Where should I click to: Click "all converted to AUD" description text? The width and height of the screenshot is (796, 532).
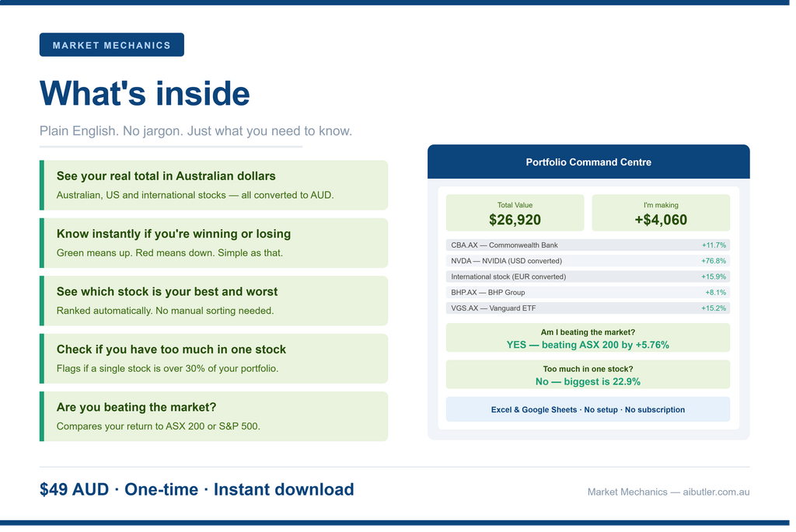click(288, 195)
